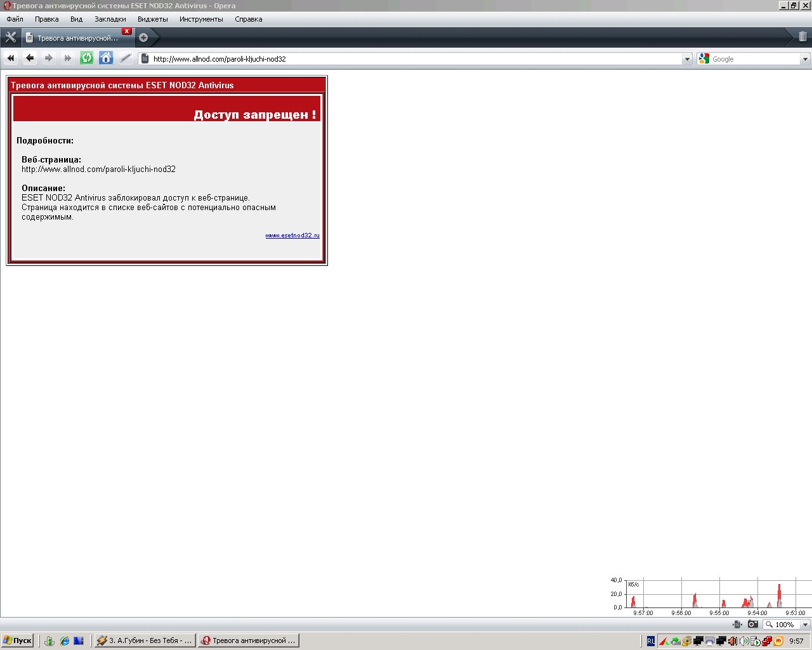Screen dimensions: 812x650
Task: Click the webcam tray icon
Action: pos(687,641)
